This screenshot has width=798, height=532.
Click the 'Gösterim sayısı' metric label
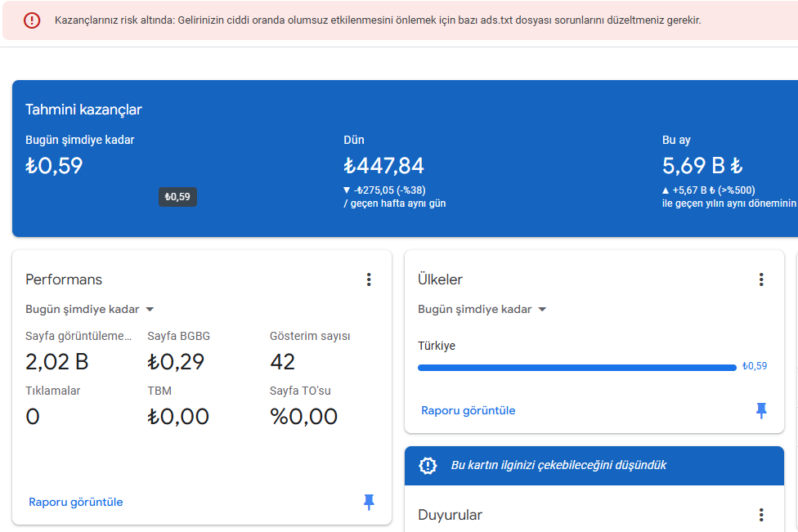point(310,336)
